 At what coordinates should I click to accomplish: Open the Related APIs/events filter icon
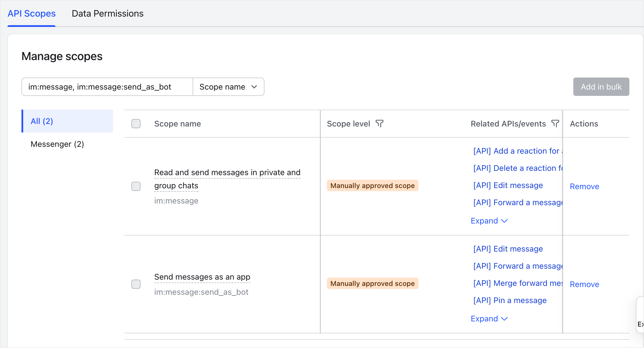[555, 124]
